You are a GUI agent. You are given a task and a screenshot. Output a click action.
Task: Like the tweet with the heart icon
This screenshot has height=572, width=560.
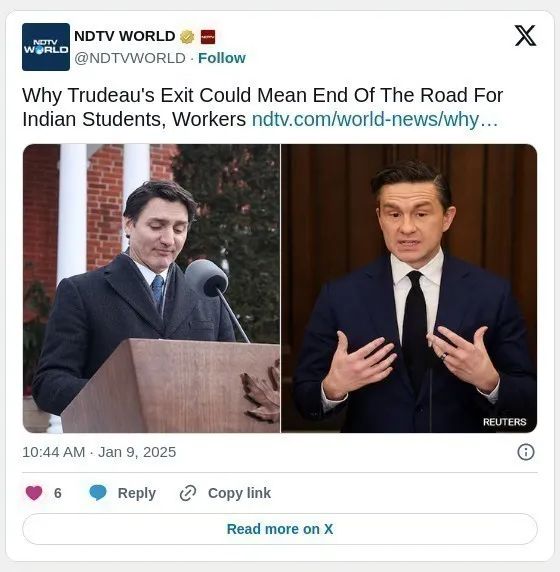tap(34, 493)
